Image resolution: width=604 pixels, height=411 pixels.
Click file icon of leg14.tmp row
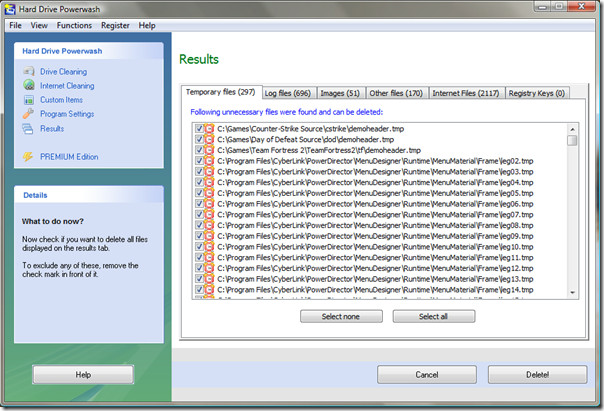(x=209, y=290)
